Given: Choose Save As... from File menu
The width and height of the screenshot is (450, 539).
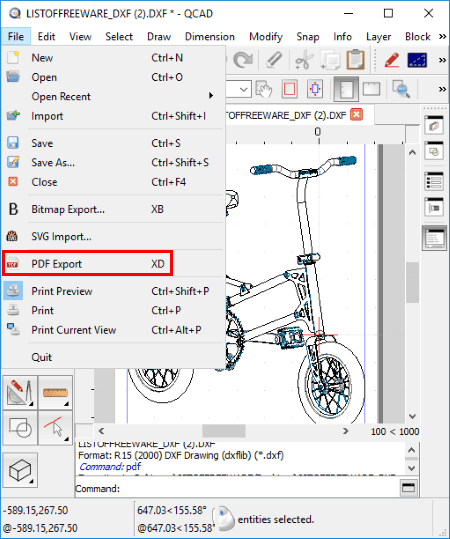Looking at the screenshot, I should (x=112, y=162).
